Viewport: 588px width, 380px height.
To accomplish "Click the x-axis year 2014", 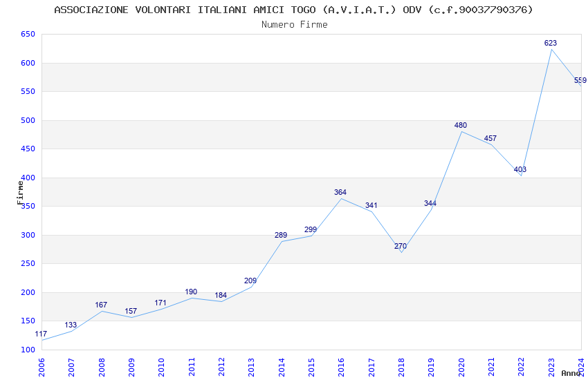I will click(282, 367).
